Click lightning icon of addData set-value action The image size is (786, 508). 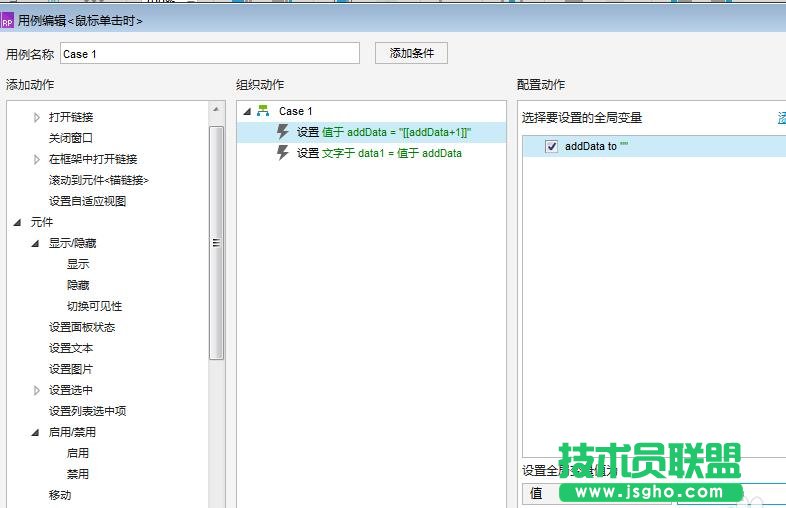pyautogui.click(x=283, y=132)
